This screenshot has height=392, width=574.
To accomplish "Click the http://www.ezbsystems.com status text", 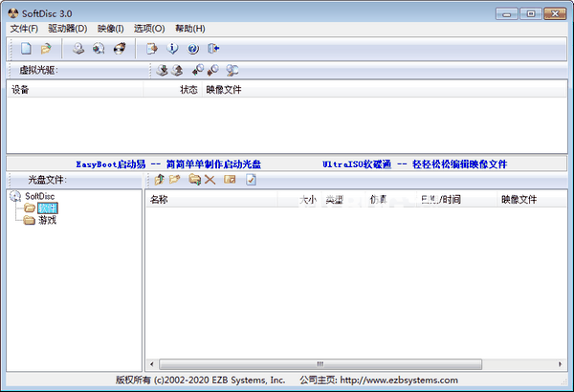I will tap(399, 381).
